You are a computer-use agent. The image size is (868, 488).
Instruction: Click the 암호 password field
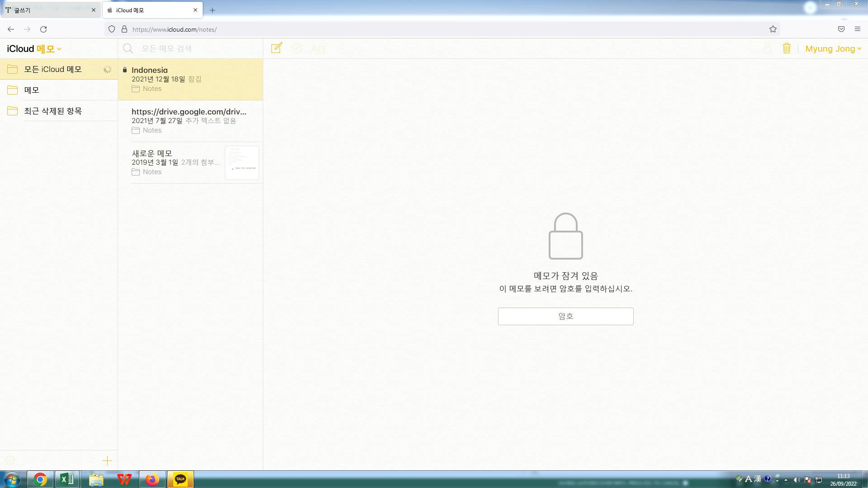tap(565, 316)
